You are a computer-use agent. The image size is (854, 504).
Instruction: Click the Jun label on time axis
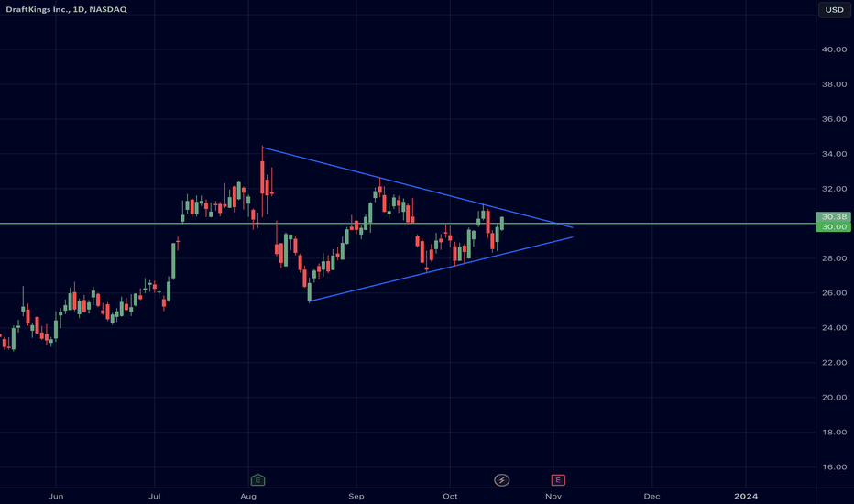pos(56,497)
